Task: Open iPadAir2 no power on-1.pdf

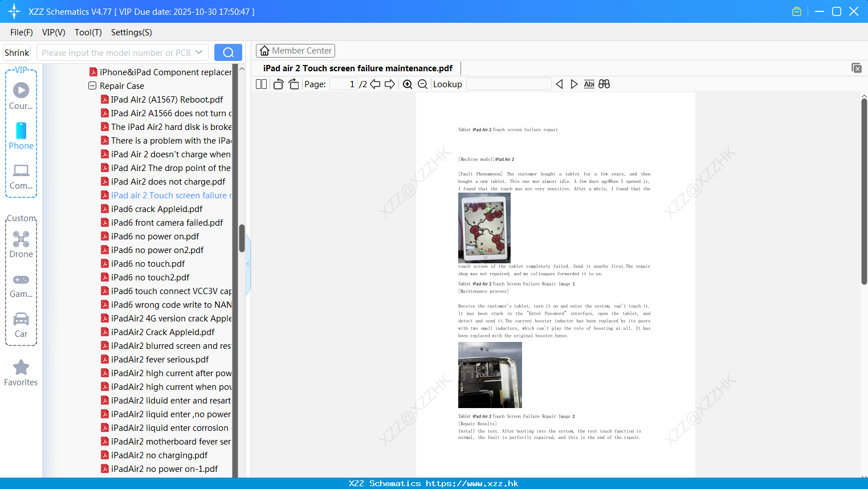Action: point(160,469)
